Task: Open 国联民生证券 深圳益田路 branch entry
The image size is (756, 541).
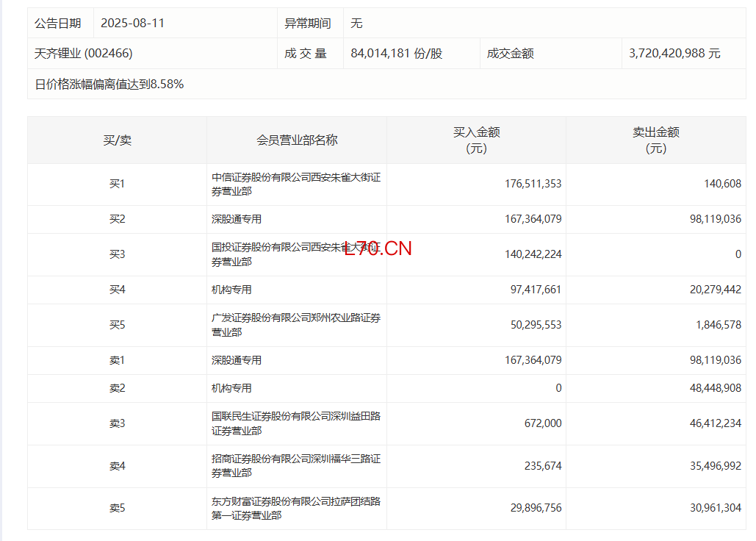Action: [296, 423]
